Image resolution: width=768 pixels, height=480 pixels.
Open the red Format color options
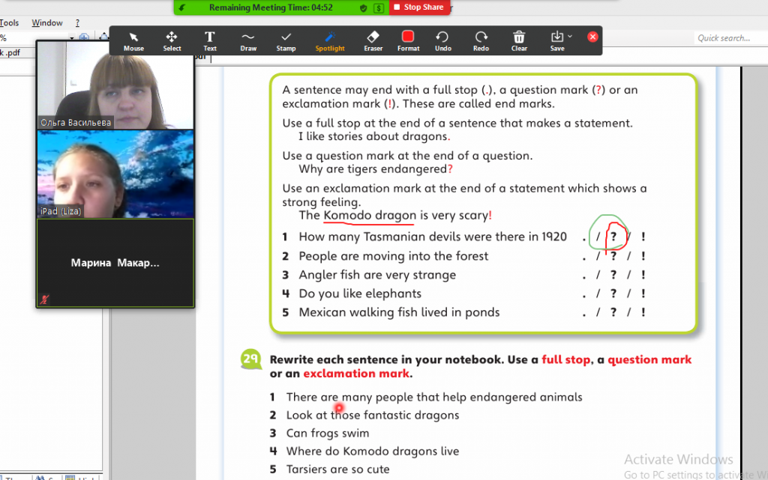[408, 40]
